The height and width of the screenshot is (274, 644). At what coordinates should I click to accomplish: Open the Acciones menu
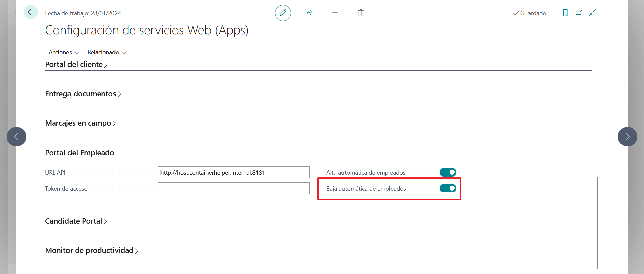pos(63,52)
